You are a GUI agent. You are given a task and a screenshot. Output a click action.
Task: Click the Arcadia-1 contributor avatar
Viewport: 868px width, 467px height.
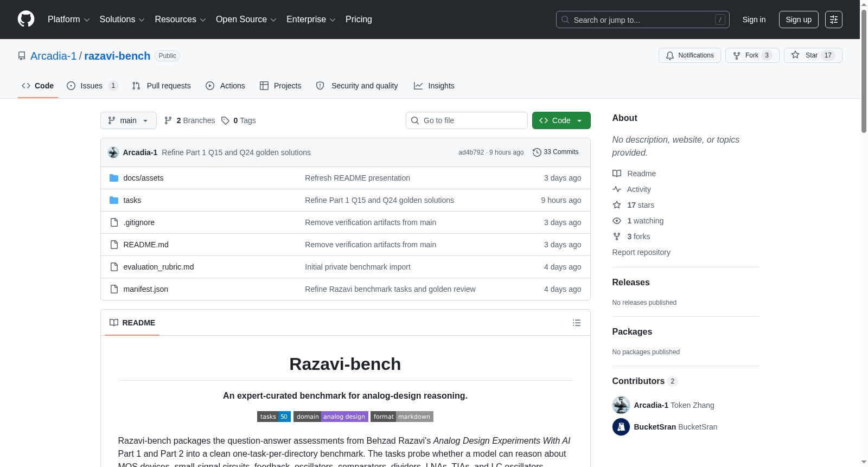tap(621, 405)
